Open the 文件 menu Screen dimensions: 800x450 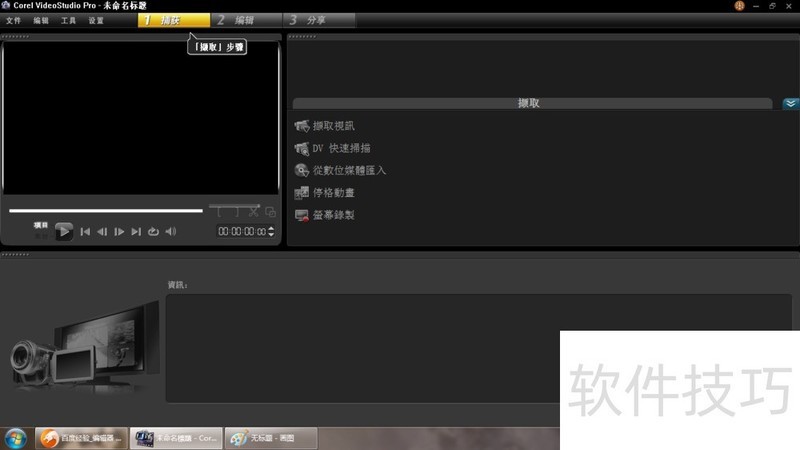[13, 20]
